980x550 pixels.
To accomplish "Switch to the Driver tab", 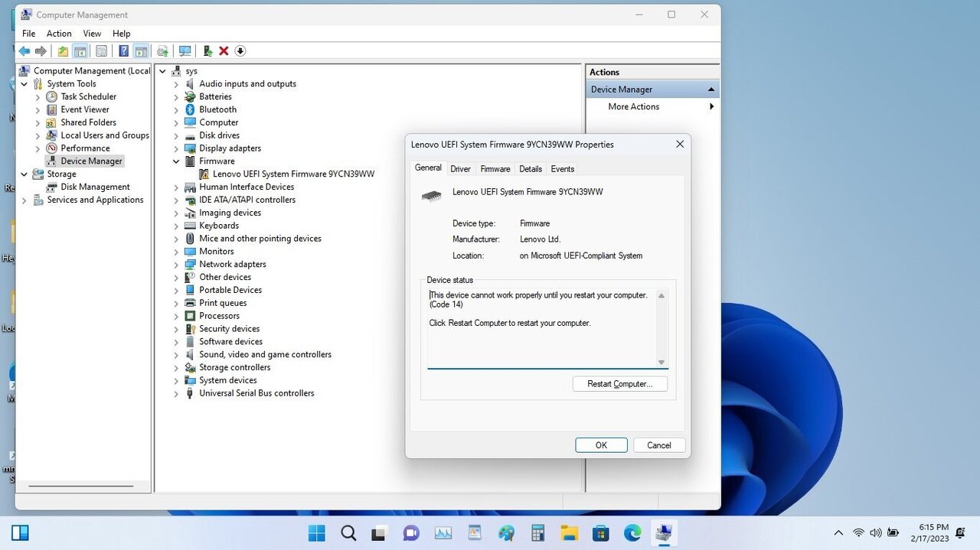I will [x=460, y=168].
